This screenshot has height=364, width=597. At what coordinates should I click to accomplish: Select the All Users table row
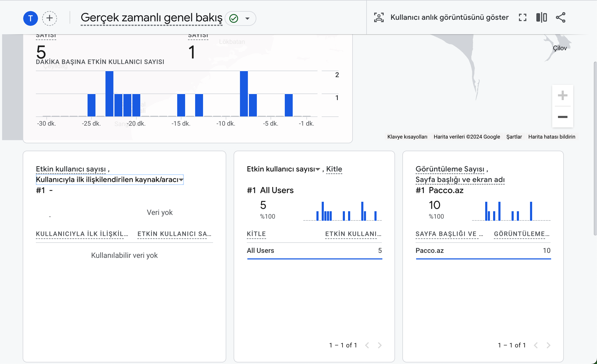(314, 250)
